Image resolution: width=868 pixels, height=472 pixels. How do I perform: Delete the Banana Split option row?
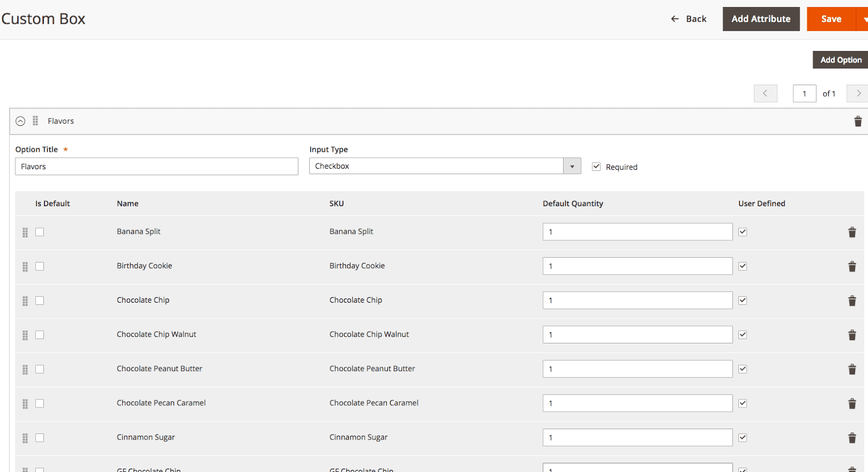pyautogui.click(x=852, y=232)
